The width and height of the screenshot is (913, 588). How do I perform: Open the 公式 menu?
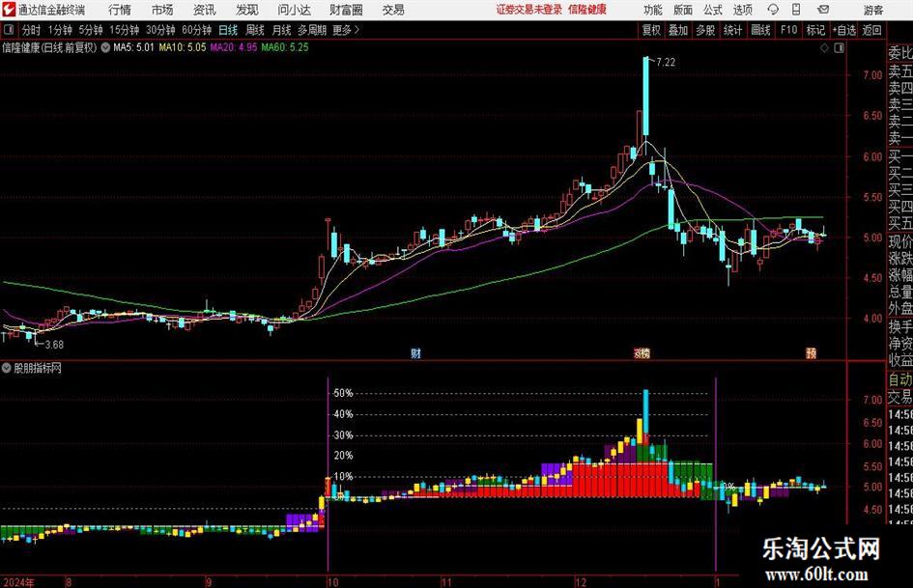[x=713, y=10]
